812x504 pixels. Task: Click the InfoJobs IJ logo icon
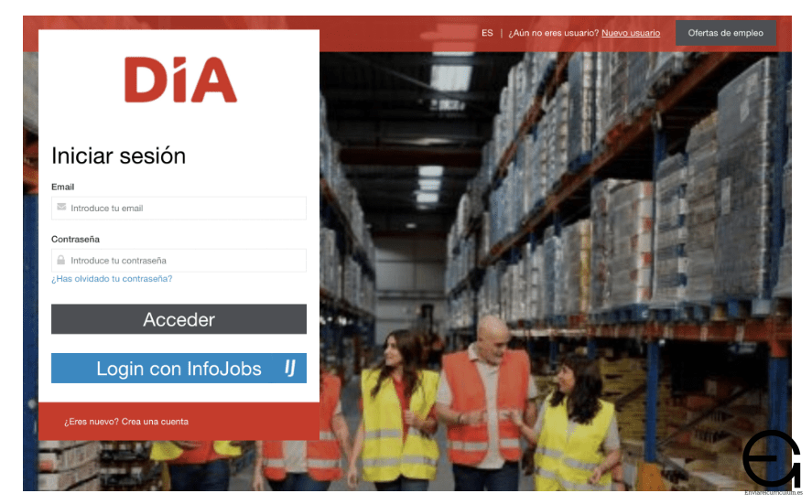[x=290, y=368]
